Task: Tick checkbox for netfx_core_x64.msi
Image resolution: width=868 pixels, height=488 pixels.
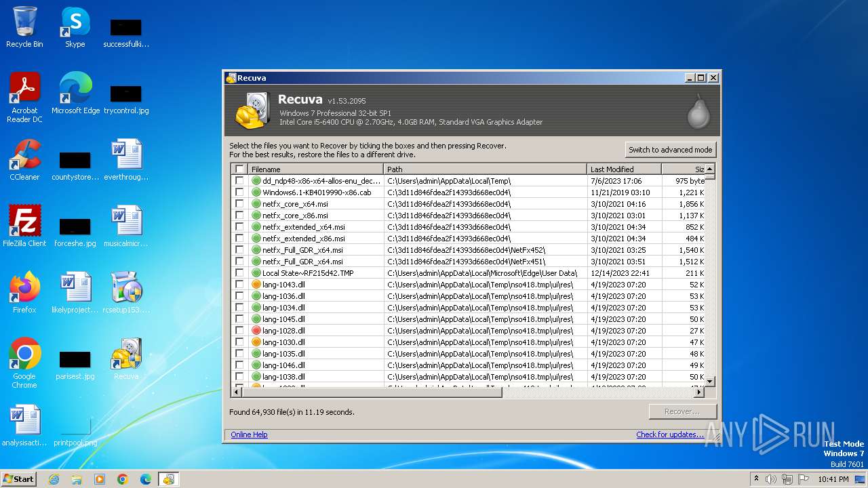Action: coord(239,204)
